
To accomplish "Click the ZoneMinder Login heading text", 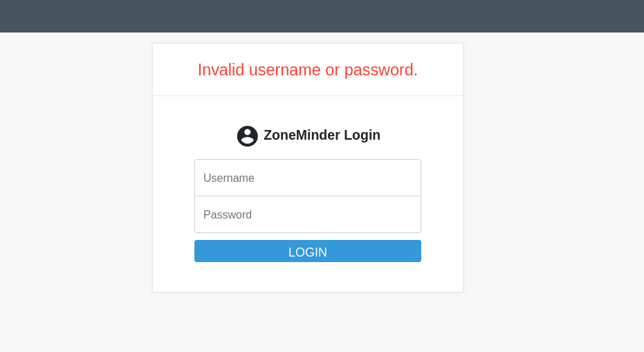I will [322, 136].
